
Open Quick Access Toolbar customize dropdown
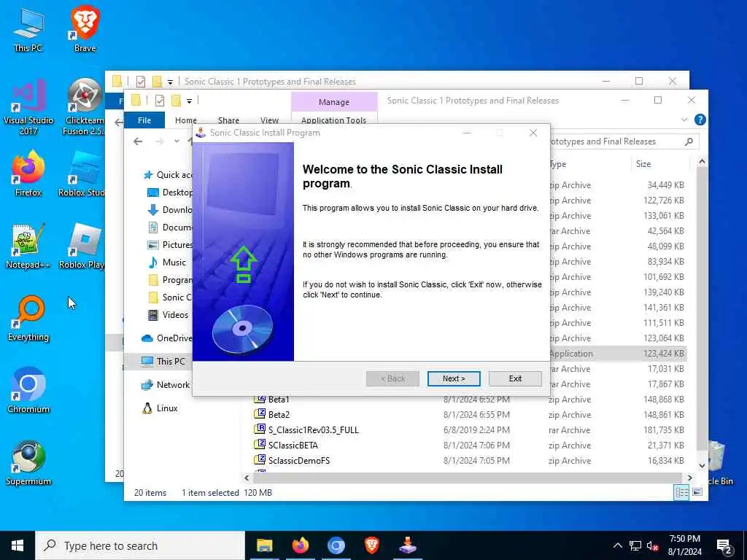(189, 101)
